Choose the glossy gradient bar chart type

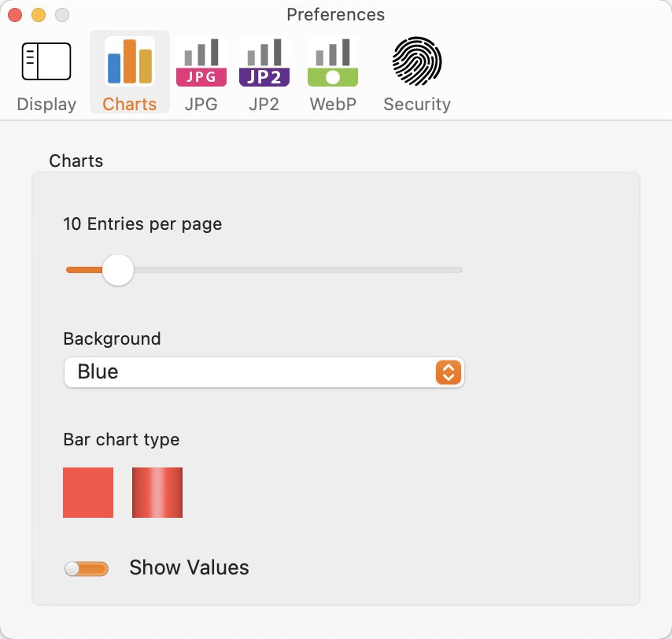(157, 493)
